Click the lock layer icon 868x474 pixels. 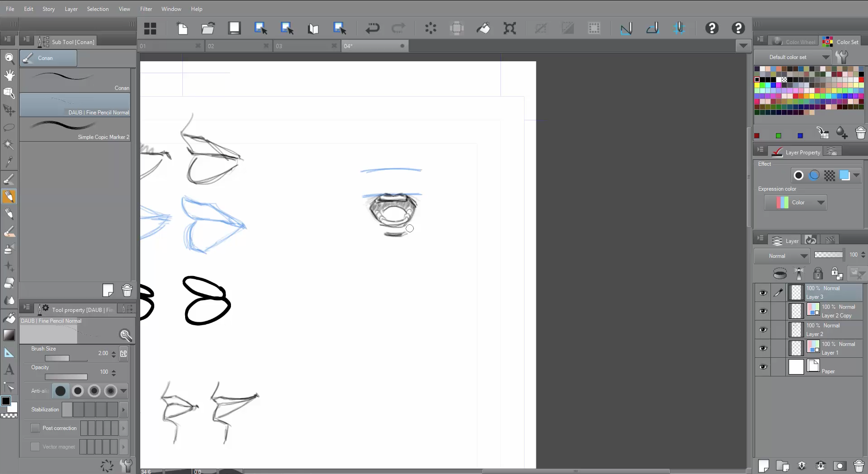pos(818,273)
